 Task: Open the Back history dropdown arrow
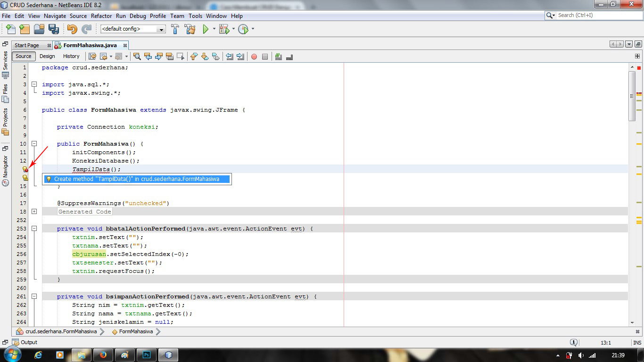pyautogui.click(x=111, y=57)
